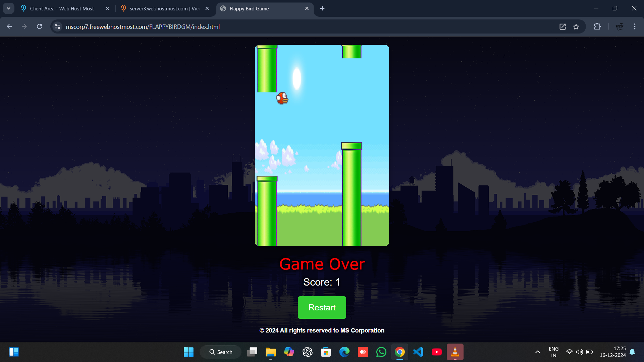Click the red bird sprite
The width and height of the screenshot is (644, 362).
coord(282,98)
